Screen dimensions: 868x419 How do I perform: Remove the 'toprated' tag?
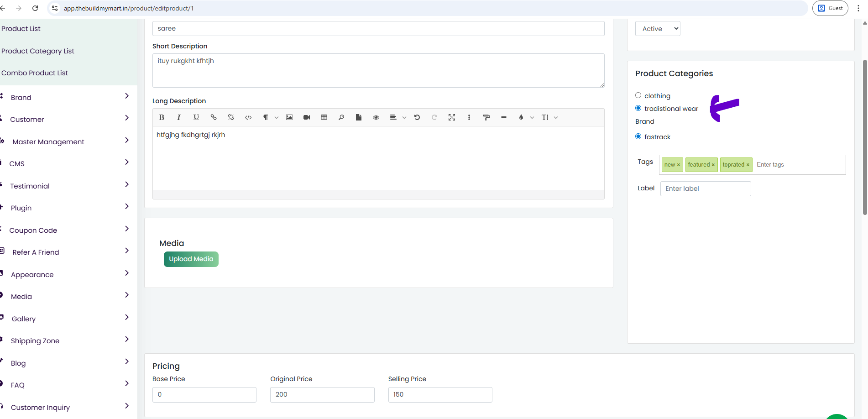[748, 165]
